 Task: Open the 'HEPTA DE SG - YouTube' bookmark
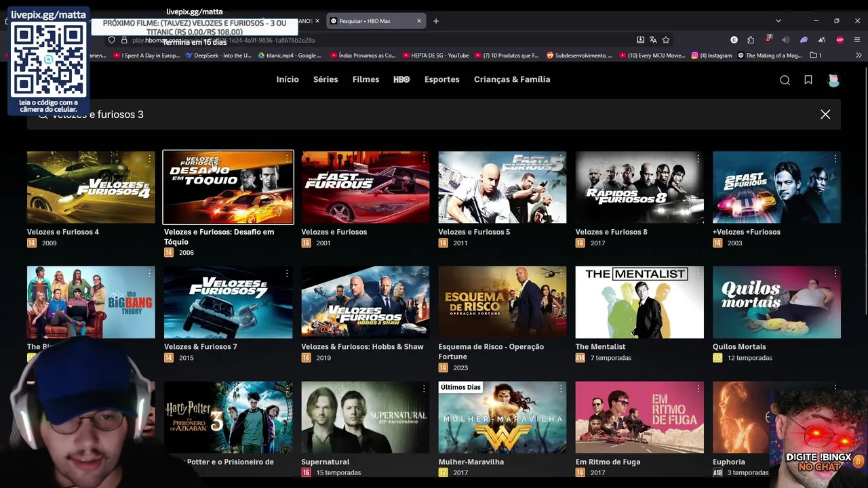click(435, 56)
